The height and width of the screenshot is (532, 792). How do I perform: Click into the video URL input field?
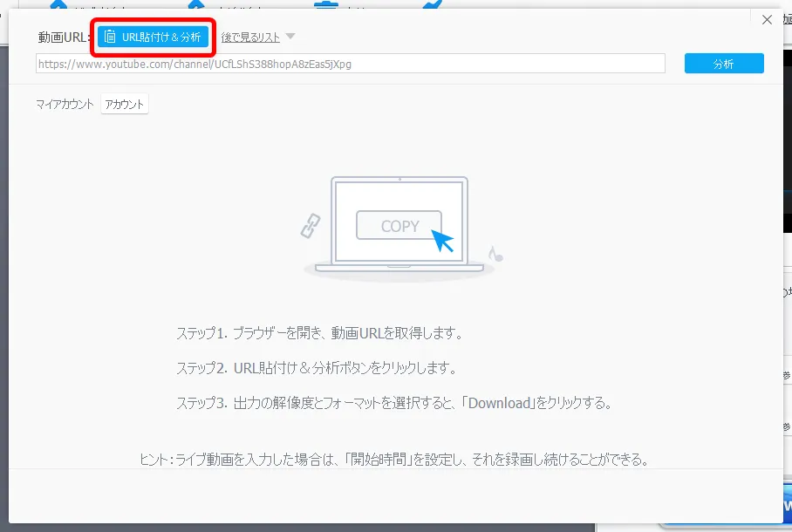[350, 64]
